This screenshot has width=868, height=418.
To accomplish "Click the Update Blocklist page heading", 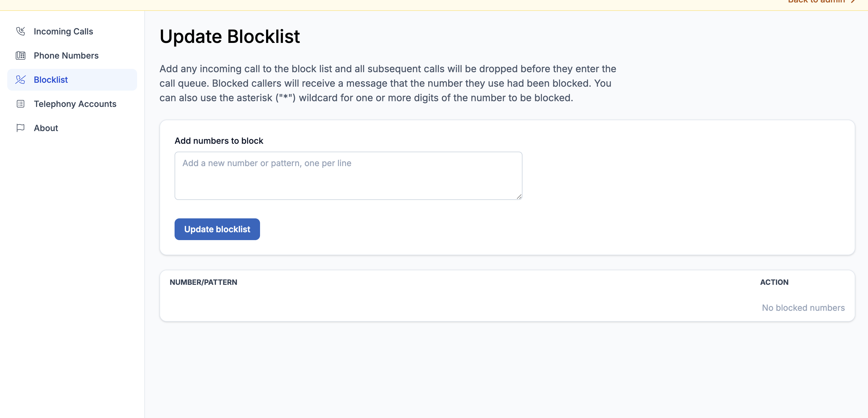I will pyautogui.click(x=230, y=37).
